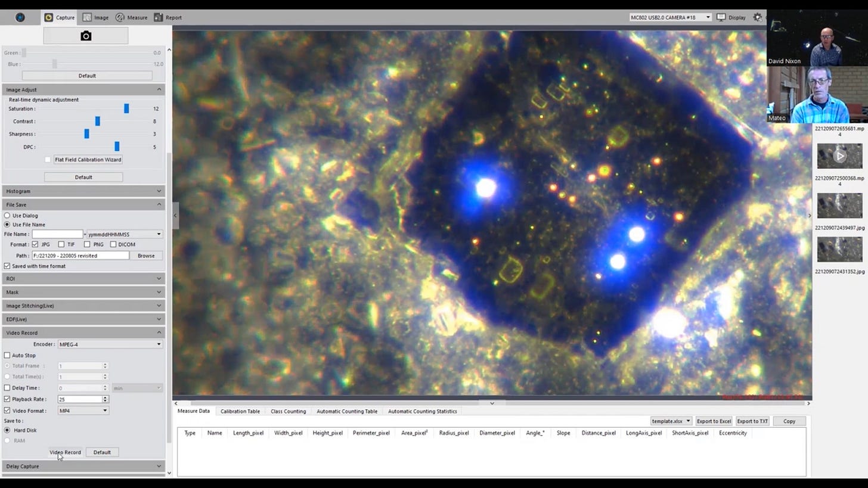Open Flat Field Calibration Wizard
This screenshot has height=488, width=868.
88,160
